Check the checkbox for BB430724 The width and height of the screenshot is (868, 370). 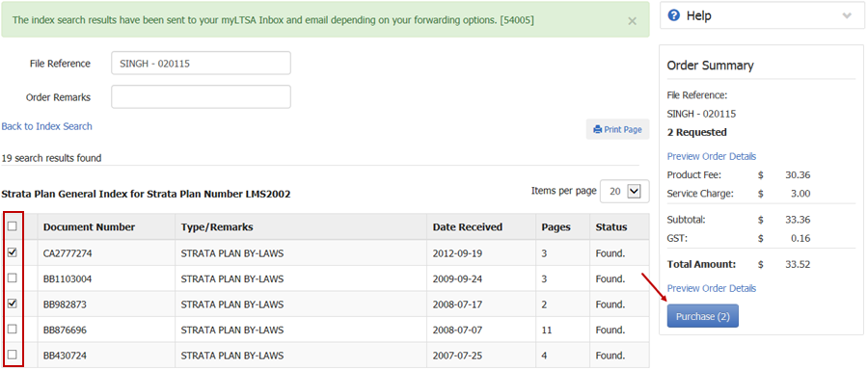point(13,355)
